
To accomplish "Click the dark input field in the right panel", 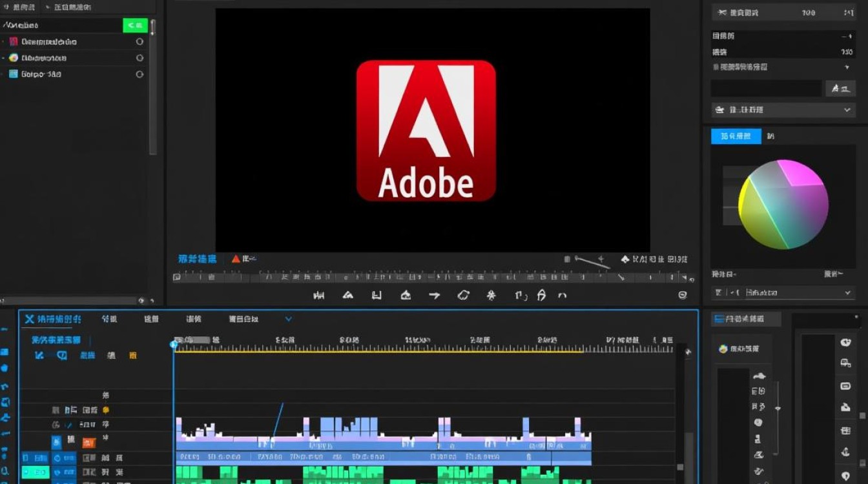I will [x=767, y=88].
